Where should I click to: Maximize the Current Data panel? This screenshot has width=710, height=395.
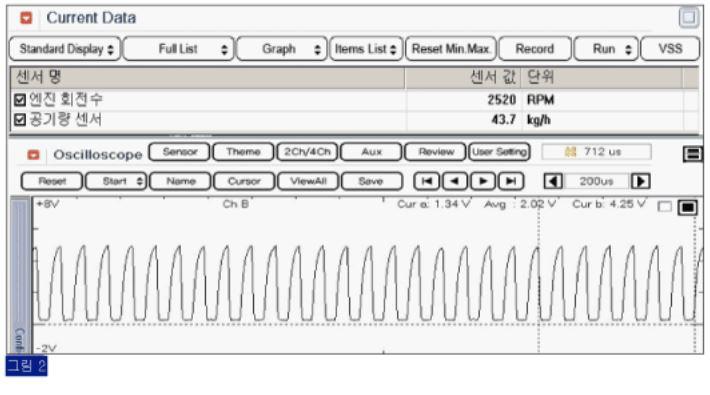[688, 18]
